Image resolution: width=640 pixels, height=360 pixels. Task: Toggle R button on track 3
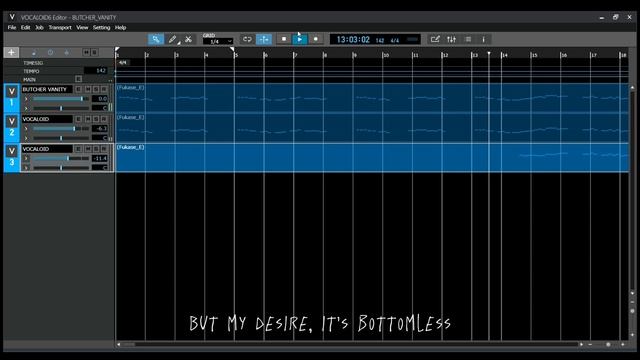click(x=104, y=149)
